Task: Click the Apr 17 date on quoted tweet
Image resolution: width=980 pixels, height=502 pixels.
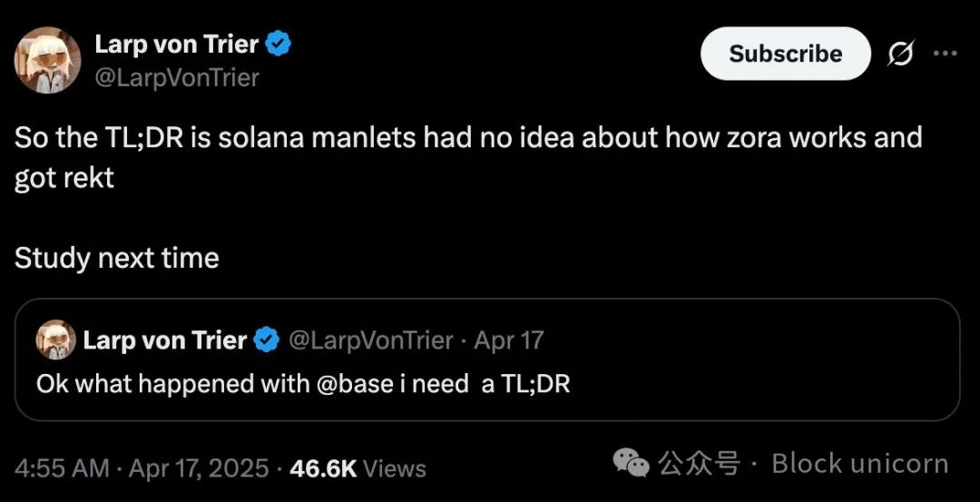Action: (509, 340)
